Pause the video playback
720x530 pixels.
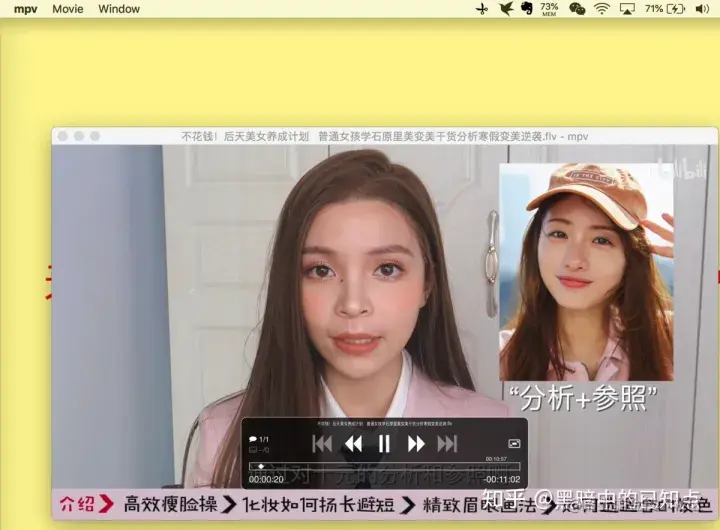(384, 444)
